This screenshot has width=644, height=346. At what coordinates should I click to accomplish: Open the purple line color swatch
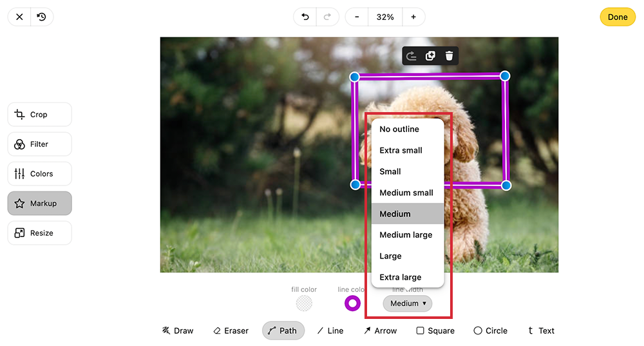(x=352, y=303)
